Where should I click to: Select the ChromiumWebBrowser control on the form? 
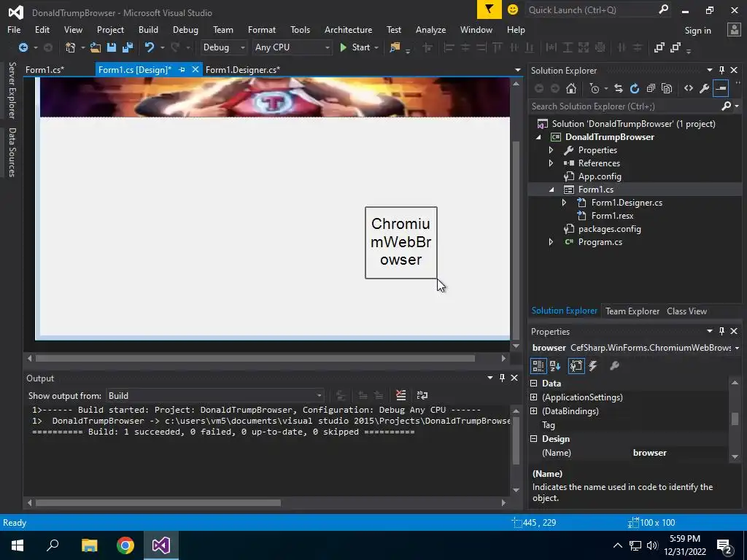pyautogui.click(x=400, y=242)
